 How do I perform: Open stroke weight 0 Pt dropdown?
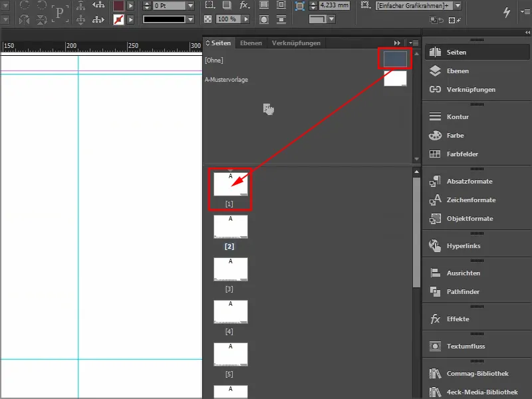point(191,6)
